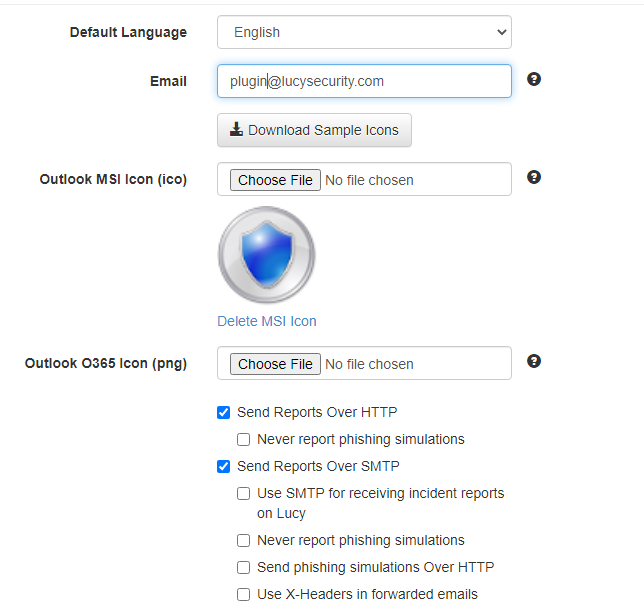The height and width of the screenshot is (609, 644).
Task: Click the Delete MSI Icon link
Action: (267, 321)
